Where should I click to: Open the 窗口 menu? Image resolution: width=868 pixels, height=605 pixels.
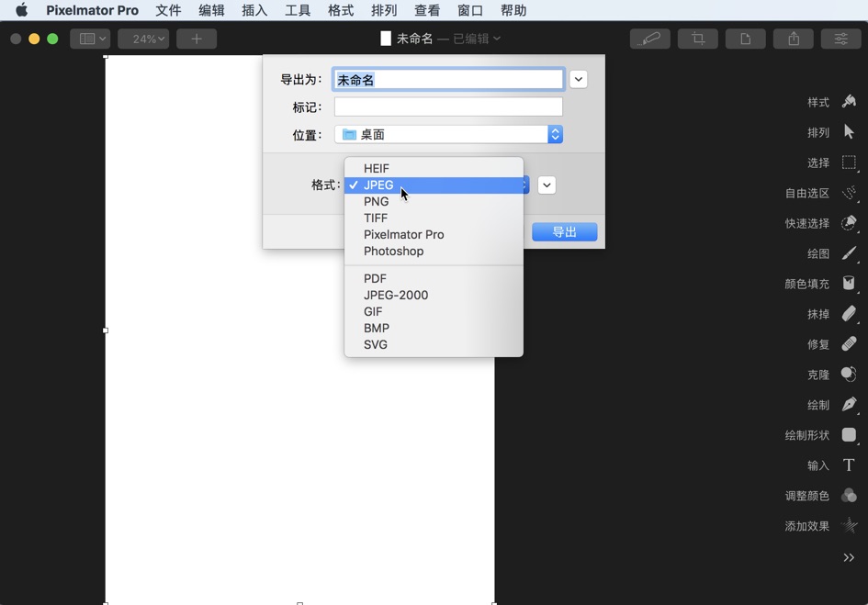tap(470, 10)
